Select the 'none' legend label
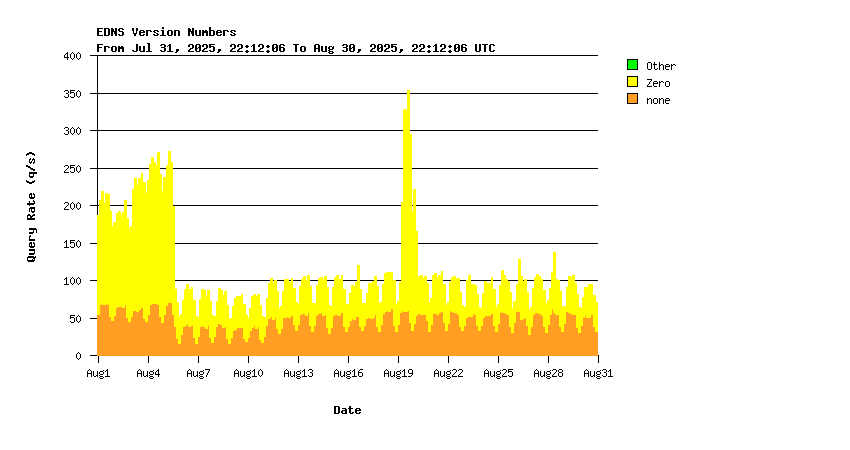 click(x=658, y=100)
